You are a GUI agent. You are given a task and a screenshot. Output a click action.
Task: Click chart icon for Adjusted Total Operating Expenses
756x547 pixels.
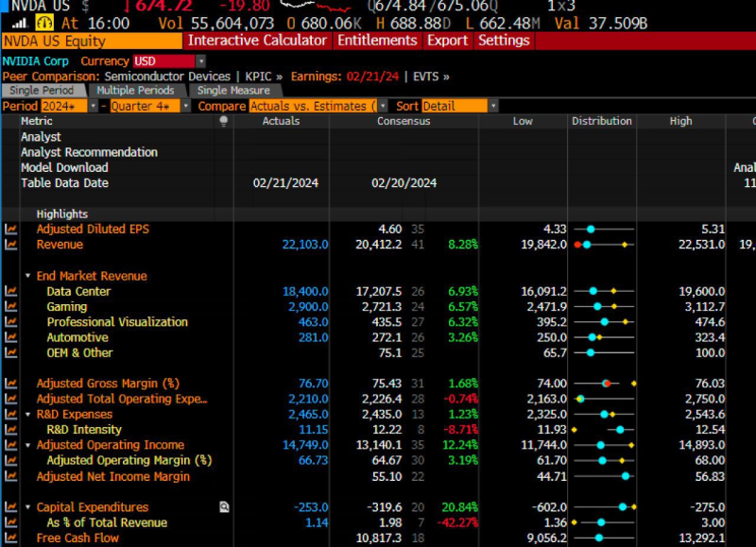point(10,399)
